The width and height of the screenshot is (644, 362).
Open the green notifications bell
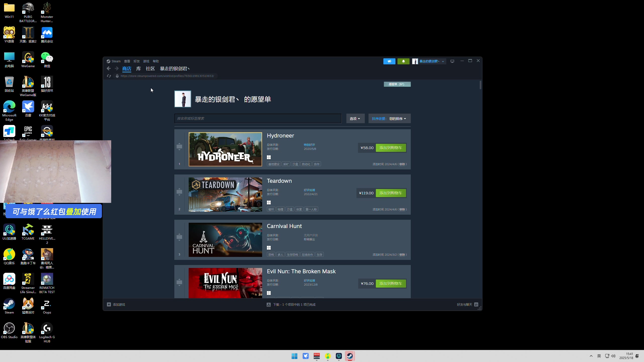coord(403,61)
